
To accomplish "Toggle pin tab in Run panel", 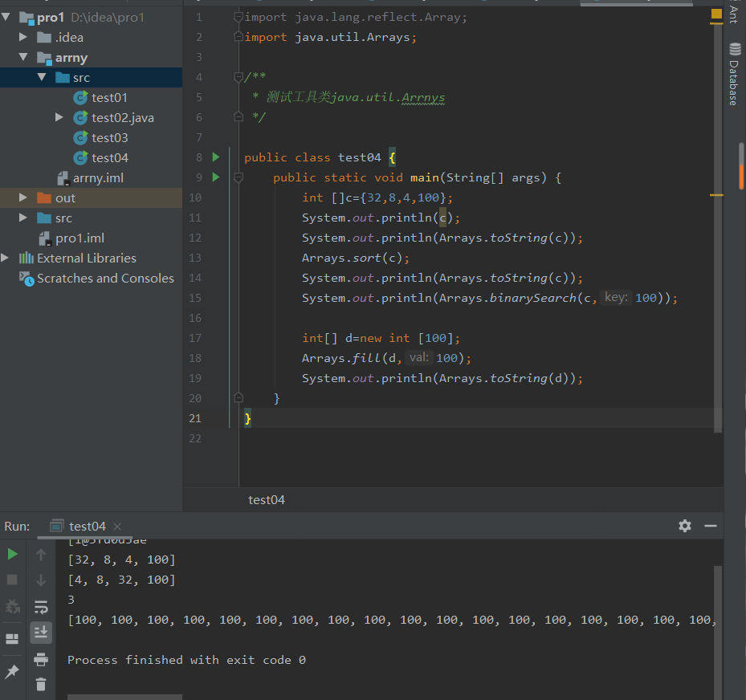I will coord(12,671).
